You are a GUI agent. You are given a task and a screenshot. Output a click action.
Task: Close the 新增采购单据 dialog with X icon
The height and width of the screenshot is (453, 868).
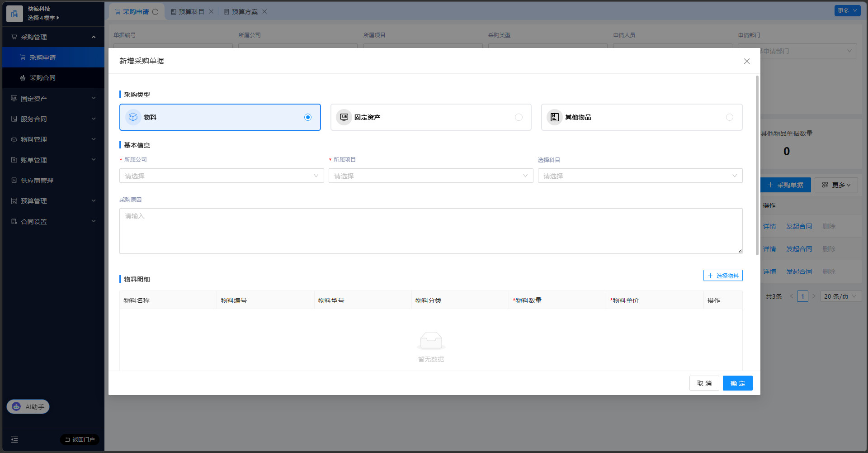[x=746, y=61]
